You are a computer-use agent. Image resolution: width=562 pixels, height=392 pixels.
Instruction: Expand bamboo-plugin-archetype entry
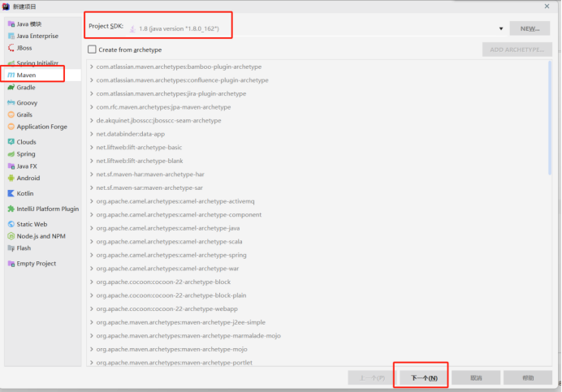pos(92,67)
